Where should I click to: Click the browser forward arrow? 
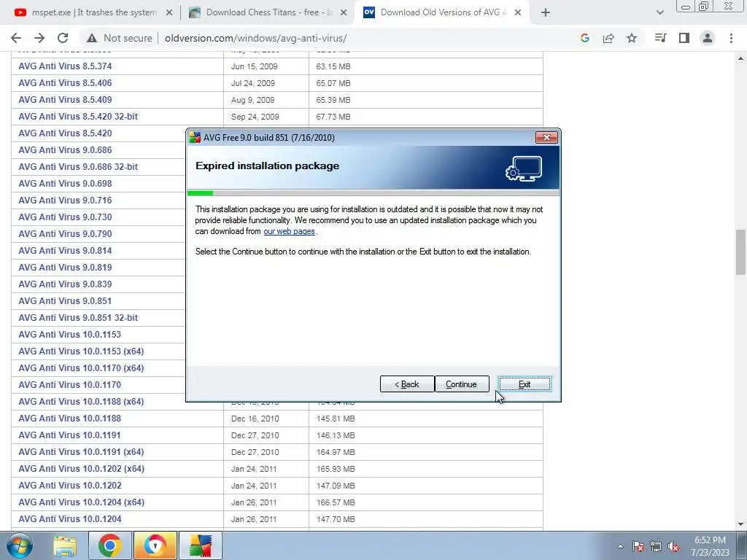tap(39, 38)
